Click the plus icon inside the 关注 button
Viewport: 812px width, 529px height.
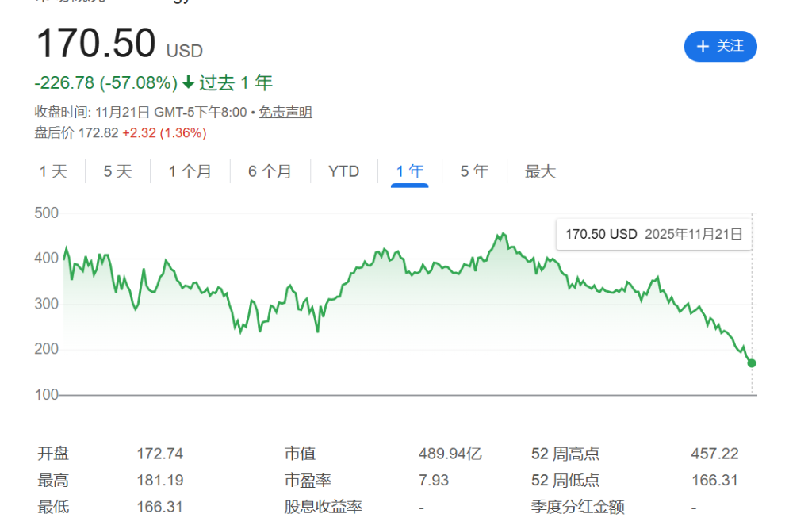[703, 47]
